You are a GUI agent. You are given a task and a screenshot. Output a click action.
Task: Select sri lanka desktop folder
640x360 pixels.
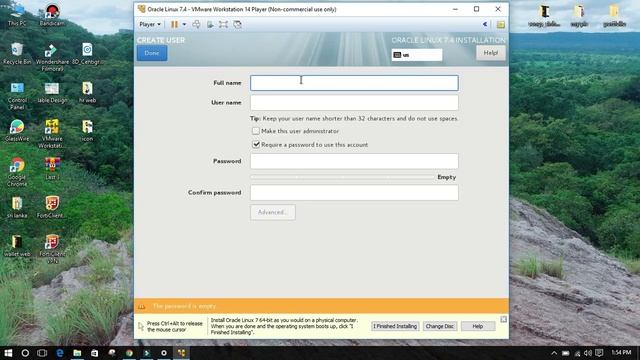[x=17, y=207]
